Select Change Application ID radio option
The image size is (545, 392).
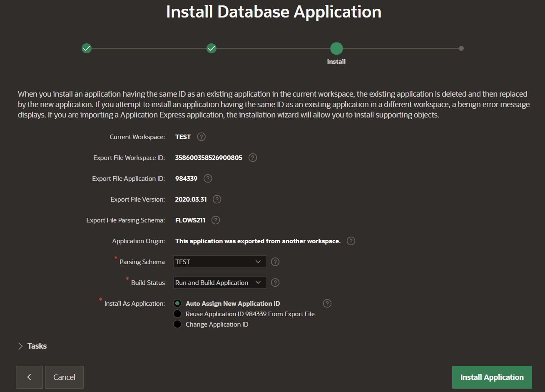pos(177,325)
